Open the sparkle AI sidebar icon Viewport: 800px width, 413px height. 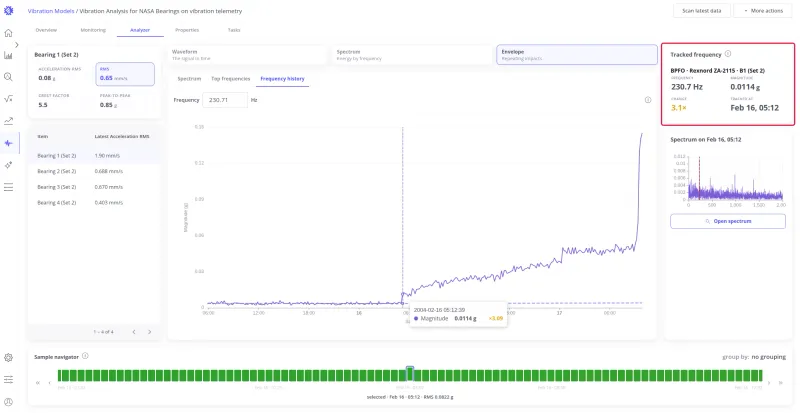pyautogui.click(x=8, y=165)
